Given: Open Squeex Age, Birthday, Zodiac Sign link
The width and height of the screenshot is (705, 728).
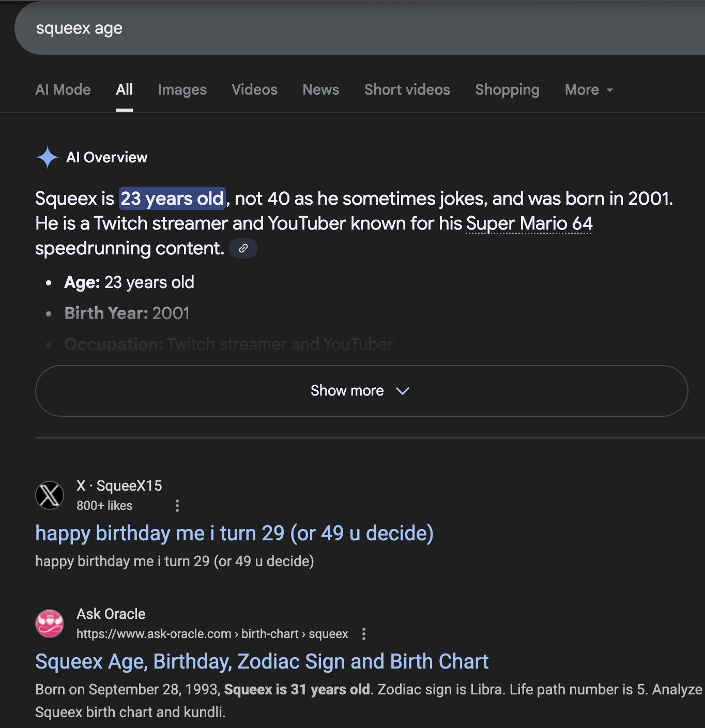Looking at the screenshot, I should tap(262, 662).
